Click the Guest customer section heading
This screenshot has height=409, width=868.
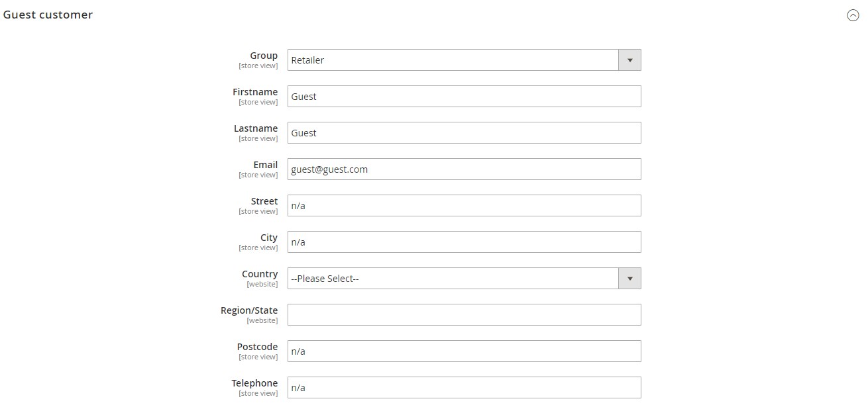(x=48, y=15)
